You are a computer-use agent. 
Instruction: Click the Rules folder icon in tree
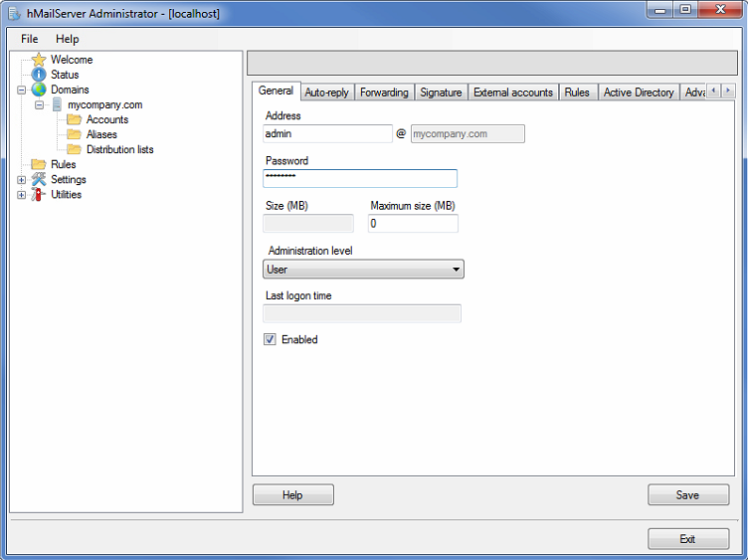coord(39,164)
